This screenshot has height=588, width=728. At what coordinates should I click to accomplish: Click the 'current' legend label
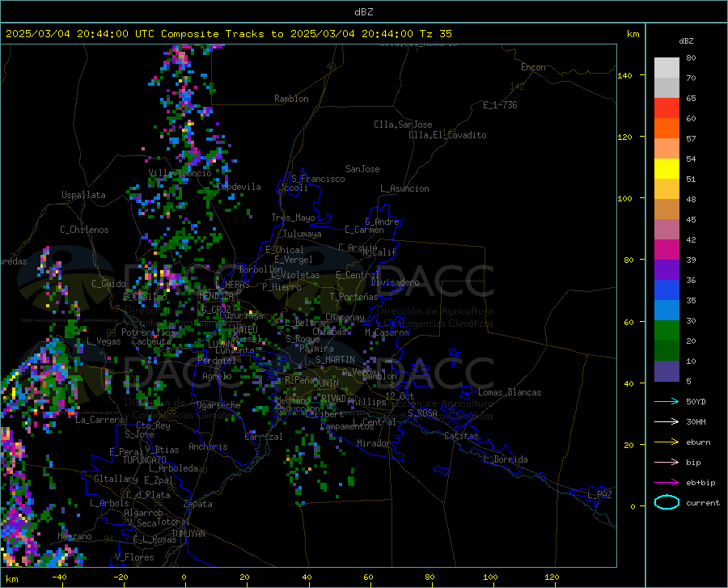click(703, 502)
